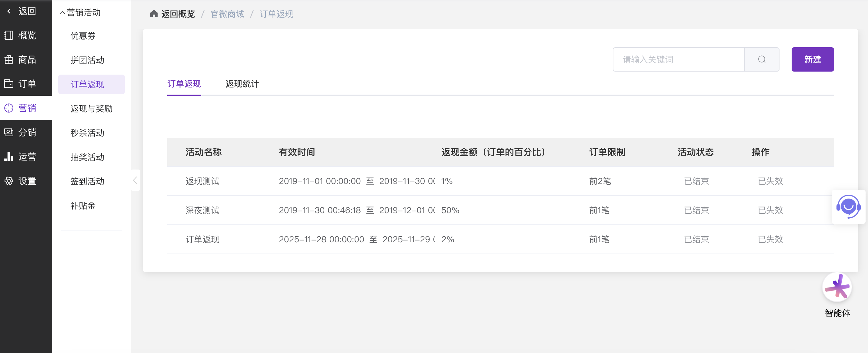Open the 设置 settings gear icon

[x=9, y=181]
